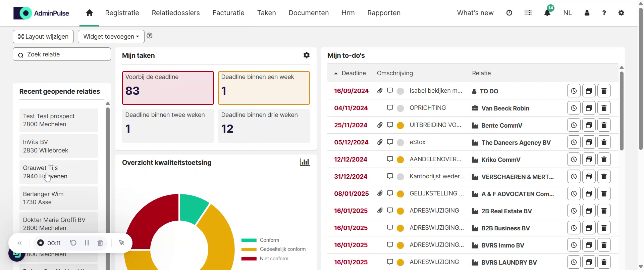Open Mijn taken widget settings gear
The height and width of the screenshot is (270, 644).
(x=306, y=55)
